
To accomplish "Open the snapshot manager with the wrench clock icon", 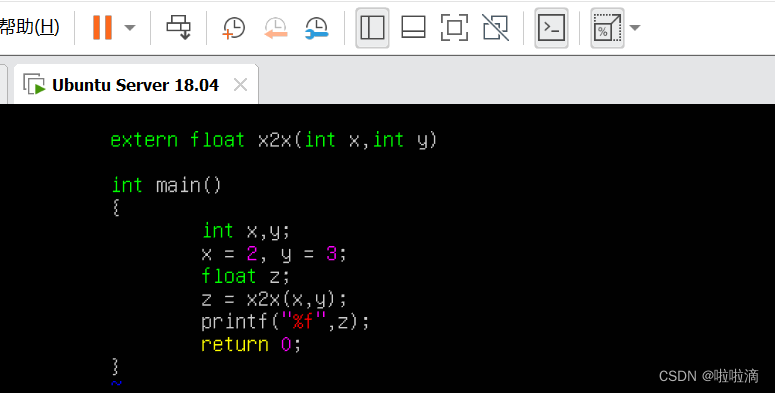I will (316, 28).
